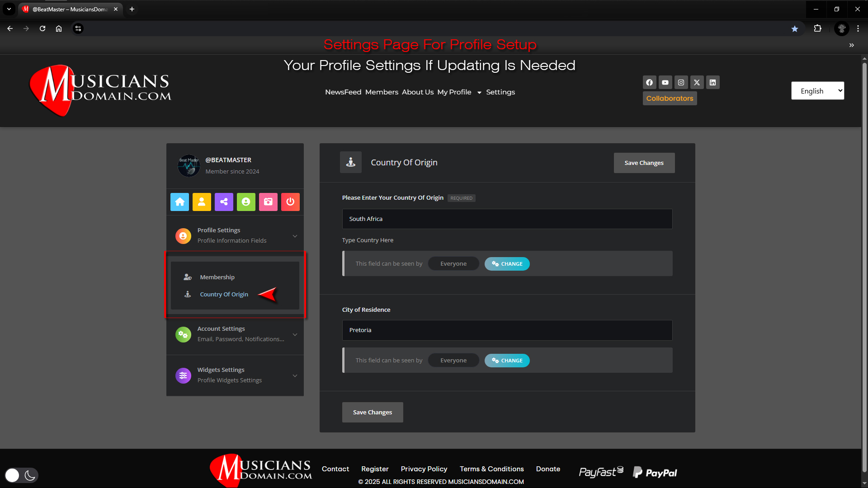Image resolution: width=868 pixels, height=488 pixels.
Task: Select Membership in the sidebar
Action: [x=217, y=277]
